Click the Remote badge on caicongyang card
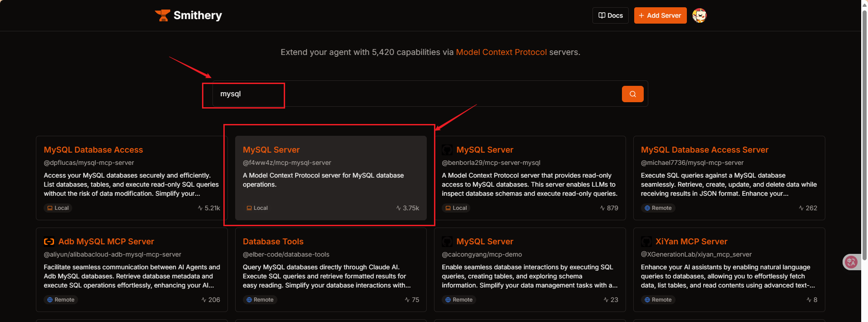 point(459,300)
